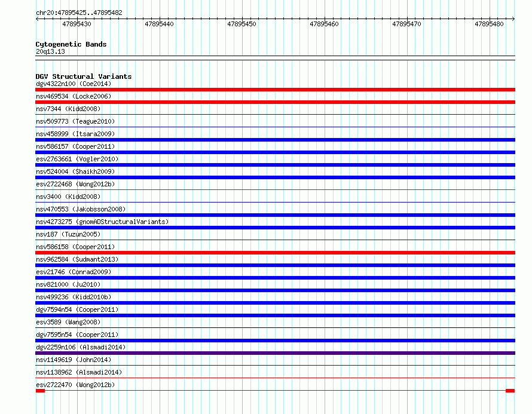Click the dgv4322n100 (Coe2014) variant label
Viewport: 532px width, 414px height.
coord(74,84)
